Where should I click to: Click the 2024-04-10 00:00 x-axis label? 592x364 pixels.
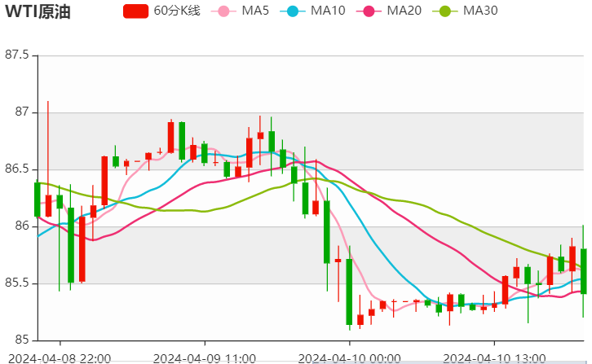350,357
